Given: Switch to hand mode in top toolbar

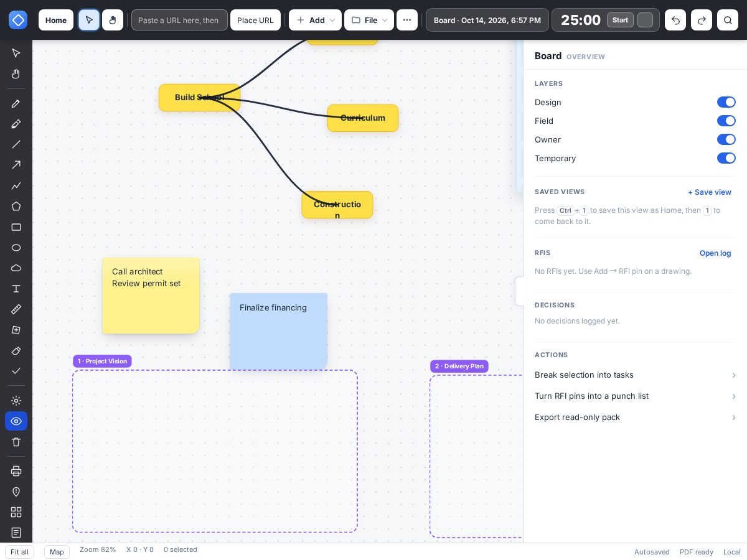Looking at the screenshot, I should [113, 20].
